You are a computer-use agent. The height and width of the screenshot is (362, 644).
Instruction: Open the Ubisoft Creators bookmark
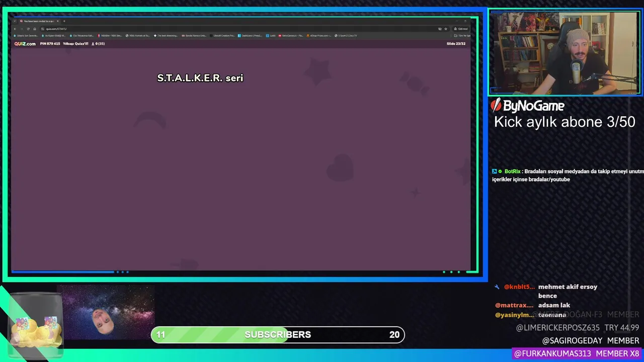pyautogui.click(x=222, y=36)
